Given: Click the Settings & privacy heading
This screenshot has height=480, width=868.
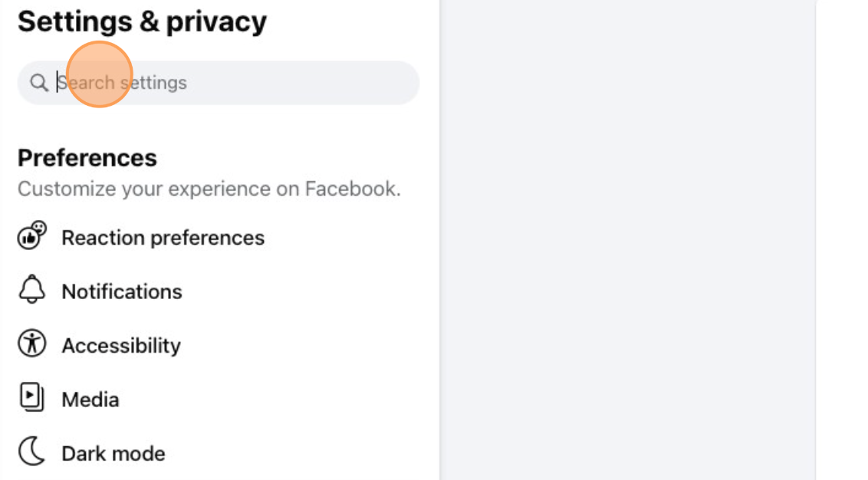Looking at the screenshot, I should tap(142, 21).
